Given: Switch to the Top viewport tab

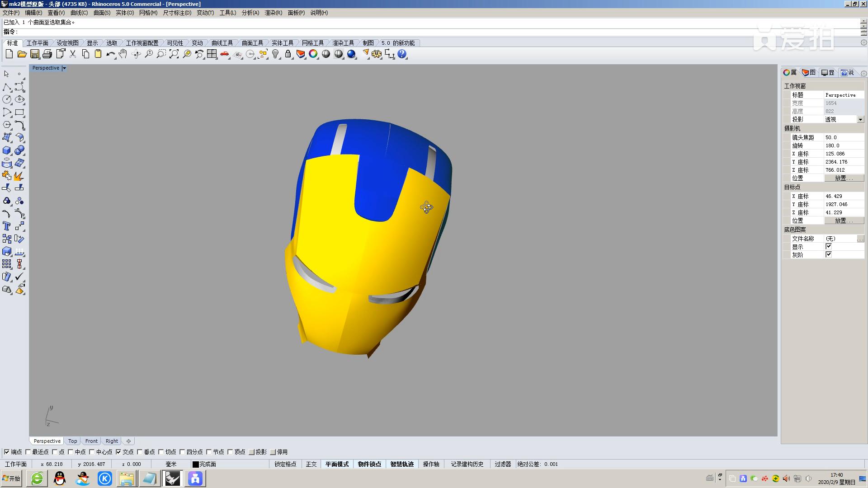Looking at the screenshot, I should pos(72,441).
